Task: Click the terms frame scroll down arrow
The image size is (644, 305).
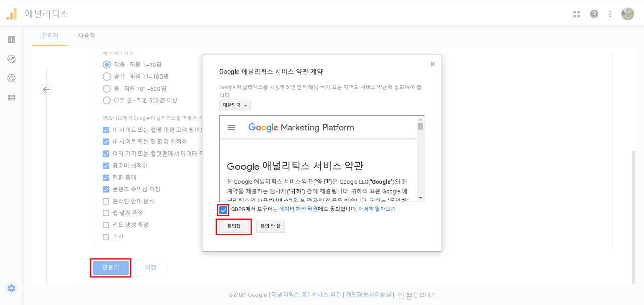Action: tap(421, 198)
